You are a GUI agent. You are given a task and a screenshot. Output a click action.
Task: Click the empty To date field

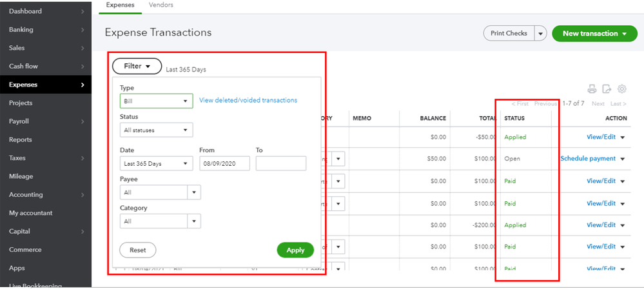pyautogui.click(x=281, y=164)
